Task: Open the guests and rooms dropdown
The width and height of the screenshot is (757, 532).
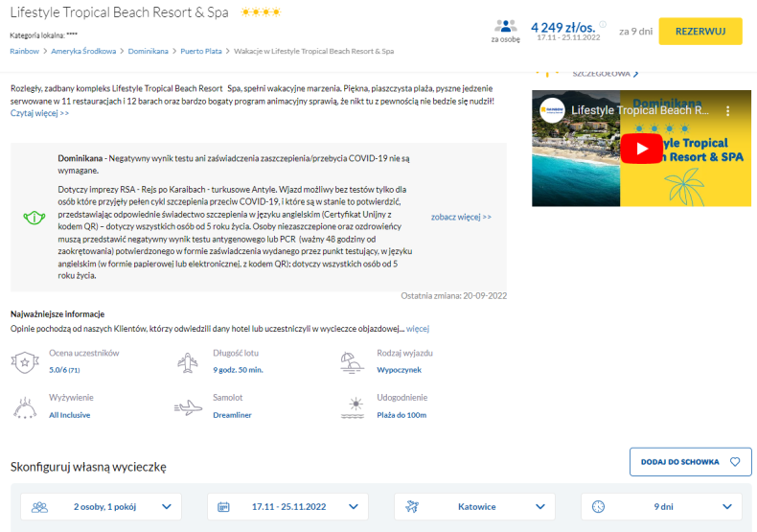Action: [x=102, y=506]
